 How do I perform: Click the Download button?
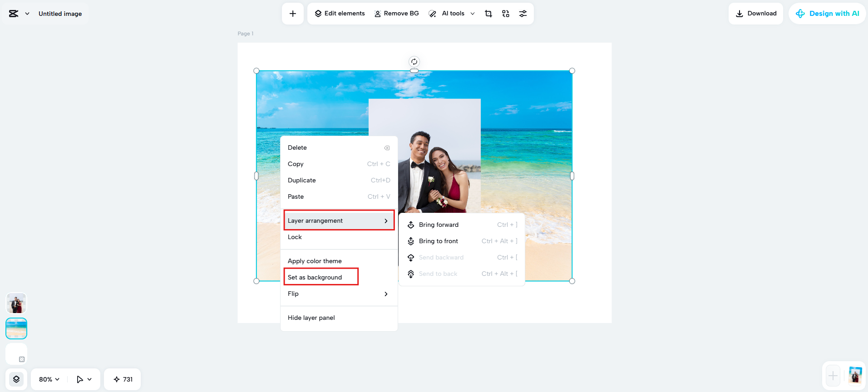(x=756, y=14)
